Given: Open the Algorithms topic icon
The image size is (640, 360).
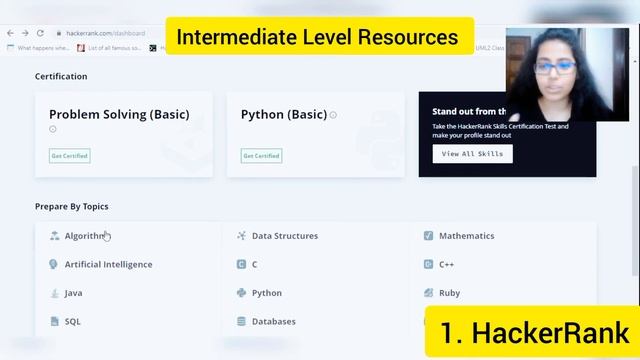Looking at the screenshot, I should (54, 236).
